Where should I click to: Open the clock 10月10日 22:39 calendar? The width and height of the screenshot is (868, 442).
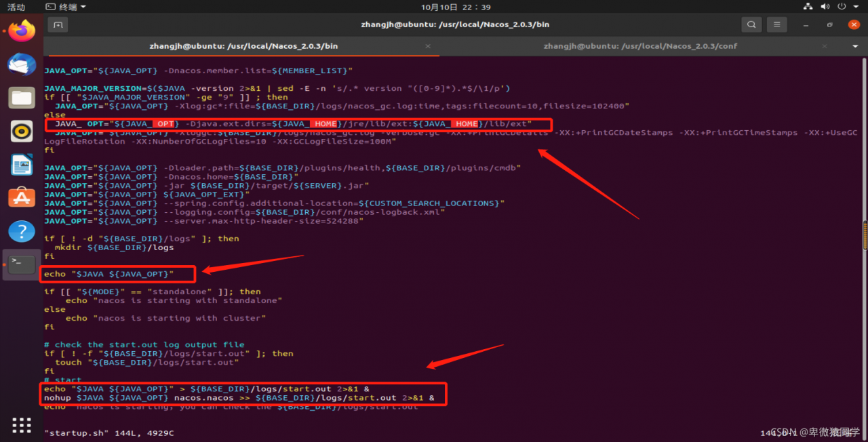(456, 7)
